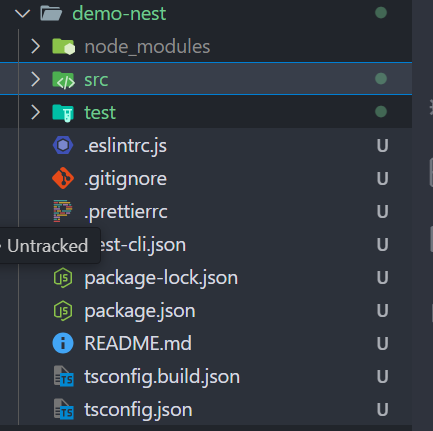
Task: Open the nest-cli.json file
Action: 143,245
